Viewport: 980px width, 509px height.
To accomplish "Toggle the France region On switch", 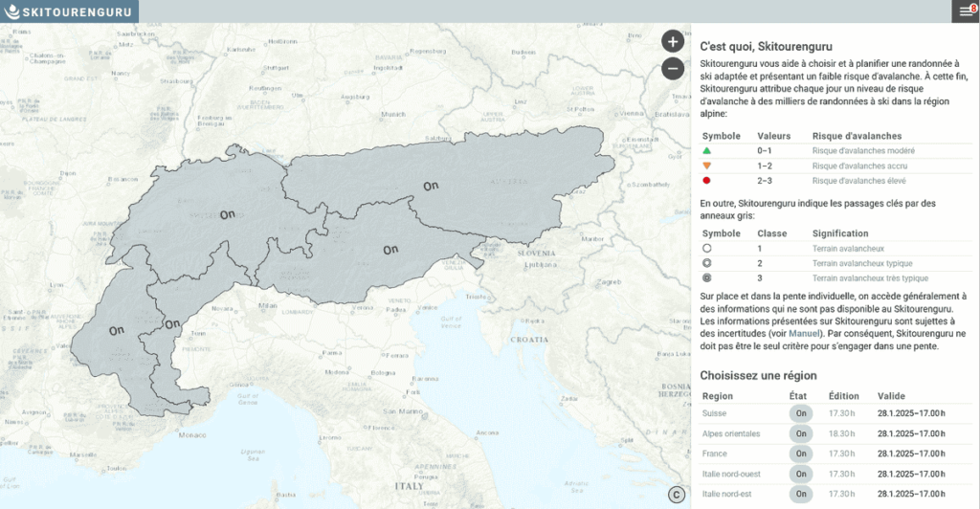I will point(801,454).
